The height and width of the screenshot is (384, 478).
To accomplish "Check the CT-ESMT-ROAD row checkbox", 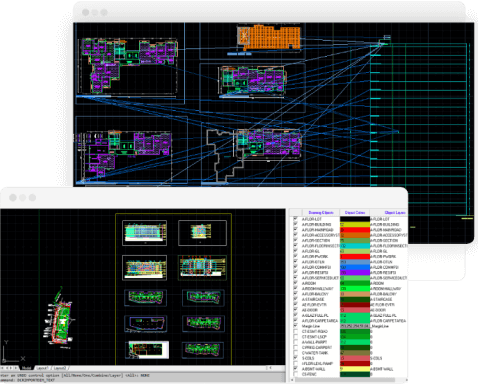I will 295,331.
